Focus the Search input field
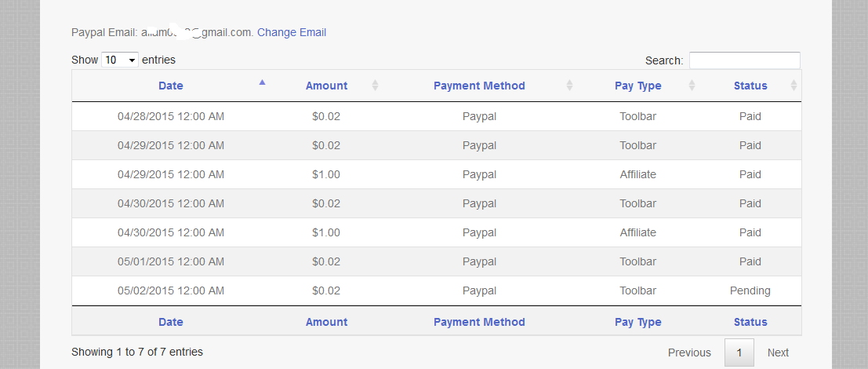868x369 pixels. 744,60
